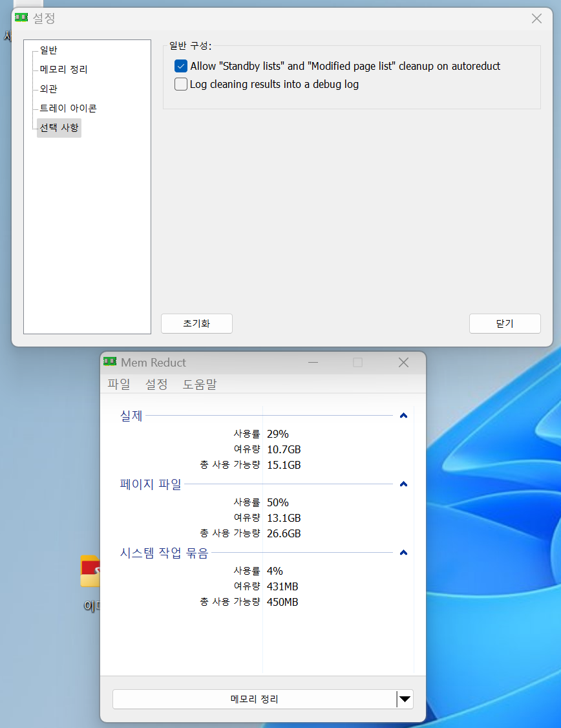
Task: Click the 메모리 정리 clean memory button
Action: (254, 699)
